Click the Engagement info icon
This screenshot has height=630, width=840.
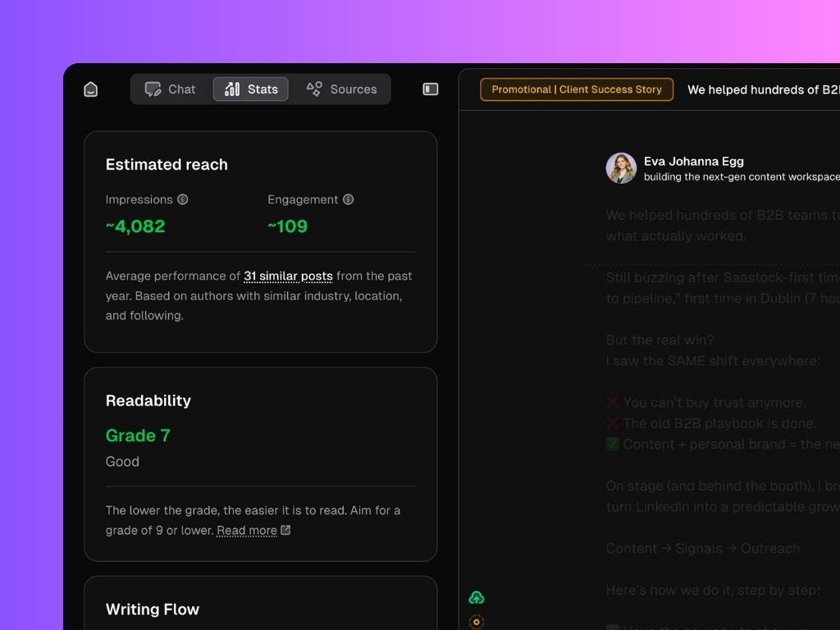(x=348, y=199)
